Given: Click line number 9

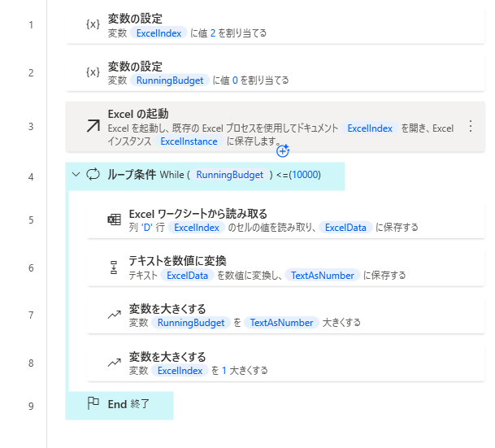Looking at the screenshot, I should click(31, 406).
